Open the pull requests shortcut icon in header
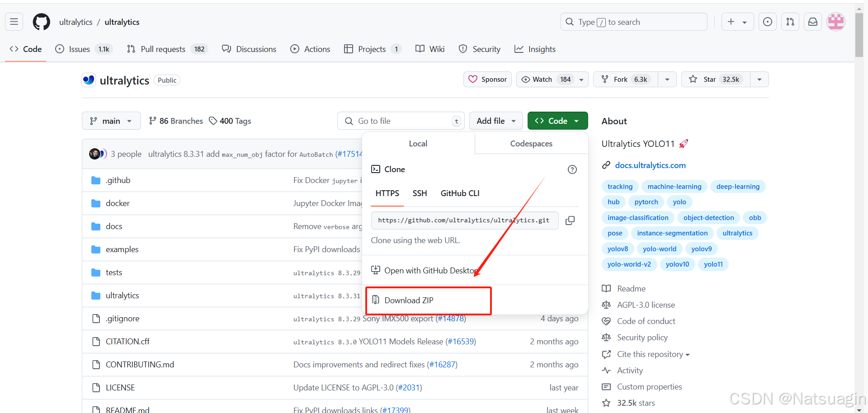This screenshot has width=868, height=413. point(790,22)
